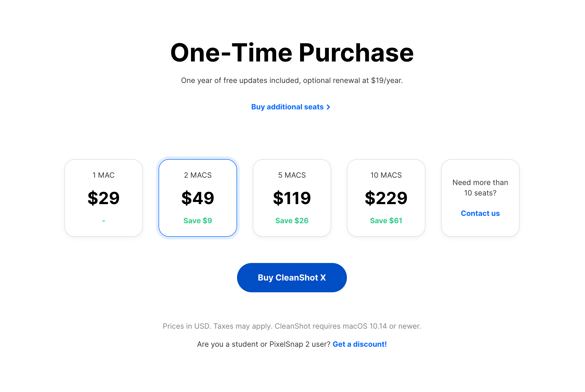The height and width of the screenshot is (392, 585).
Task: Click the green Save $26 label
Action: [x=292, y=221]
